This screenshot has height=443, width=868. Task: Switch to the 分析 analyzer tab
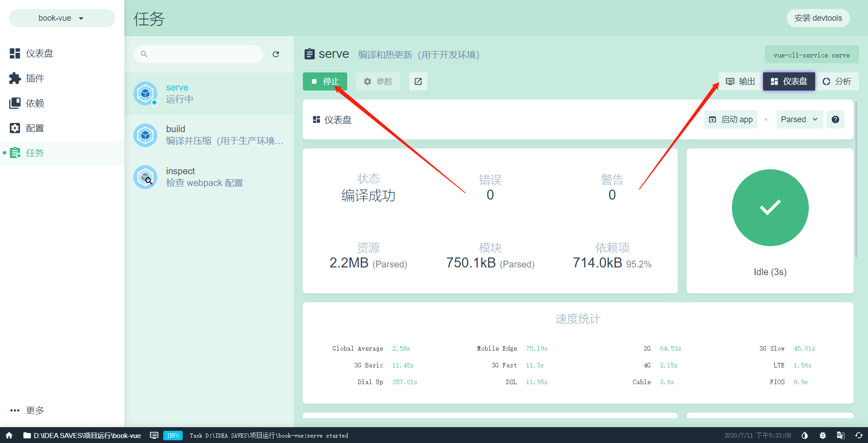coord(837,81)
